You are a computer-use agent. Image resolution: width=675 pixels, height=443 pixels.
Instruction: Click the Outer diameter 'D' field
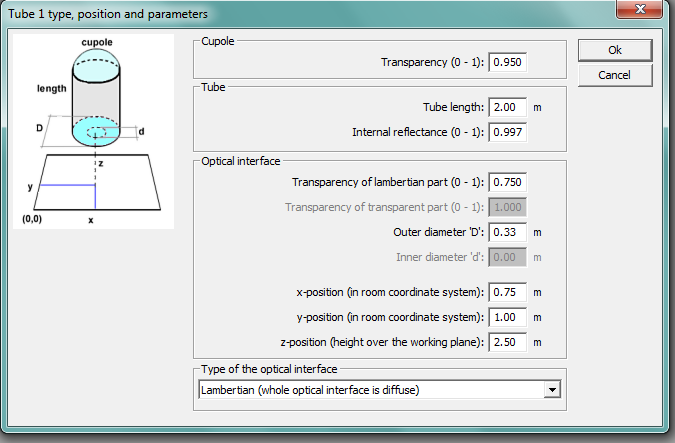(508, 232)
